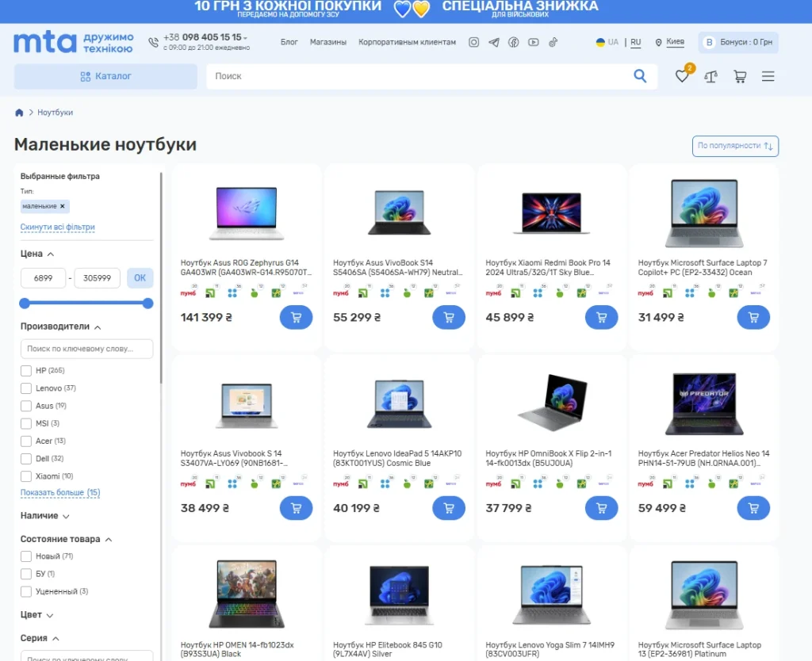812x661 pixels.
Task: Open Ноутбук HP OMEN 14-fb1023dx title link
Action: (x=237, y=650)
